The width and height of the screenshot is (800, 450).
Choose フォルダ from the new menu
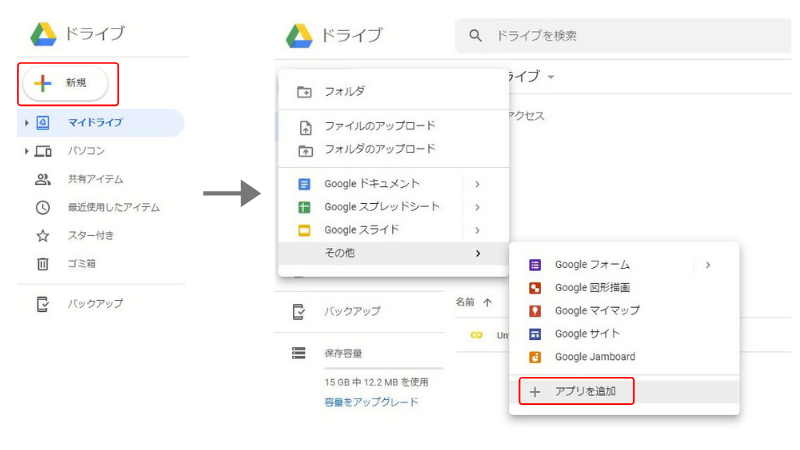coord(393,92)
